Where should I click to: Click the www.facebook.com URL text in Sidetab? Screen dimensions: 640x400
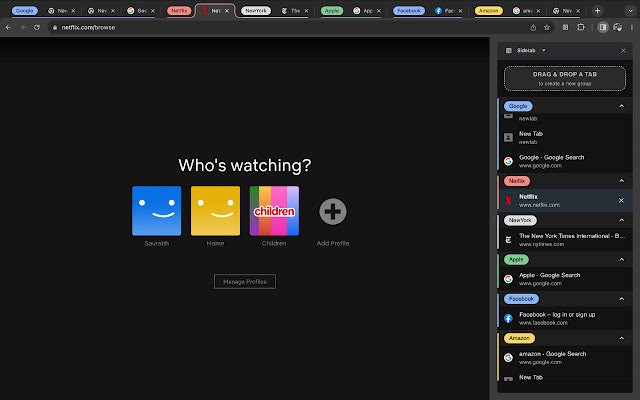click(543, 323)
